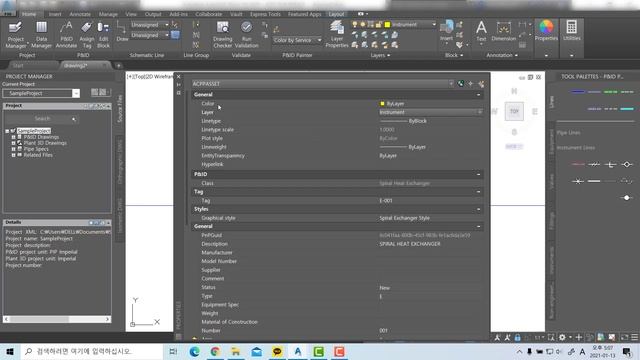Open the Edit Block tool
The width and height of the screenshot is (640, 360).
103,35
